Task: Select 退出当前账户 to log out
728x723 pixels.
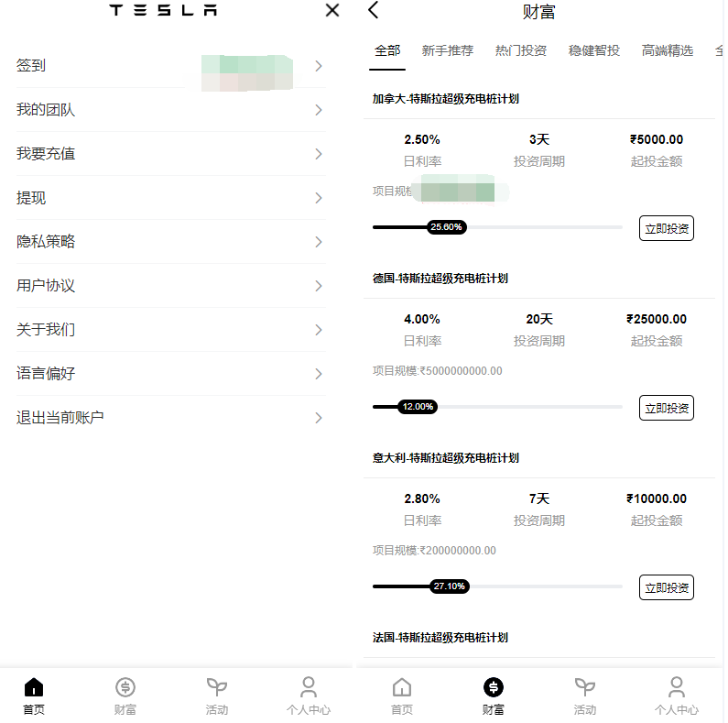Action: tap(171, 418)
